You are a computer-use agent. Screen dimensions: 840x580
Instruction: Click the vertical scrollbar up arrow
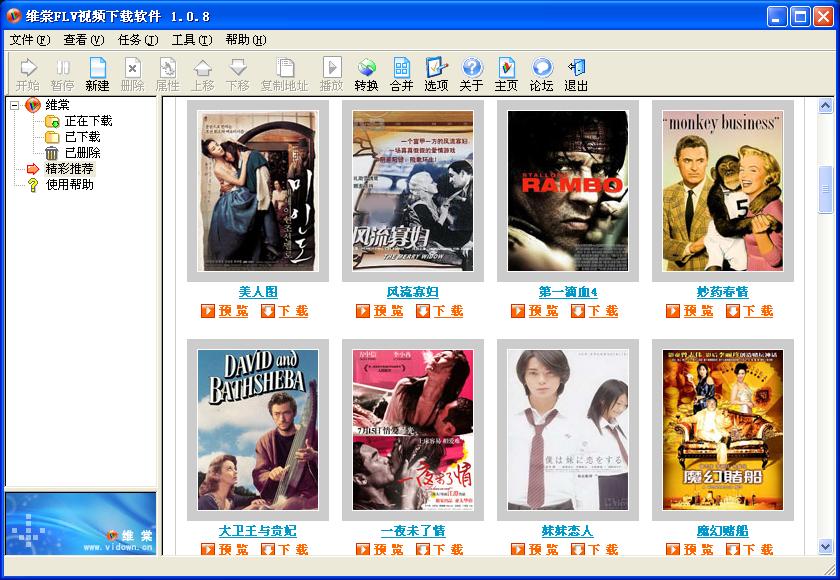pyautogui.click(x=826, y=106)
